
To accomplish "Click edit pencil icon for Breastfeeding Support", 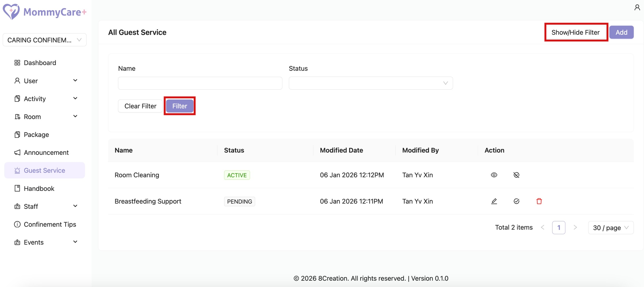I will pos(494,201).
